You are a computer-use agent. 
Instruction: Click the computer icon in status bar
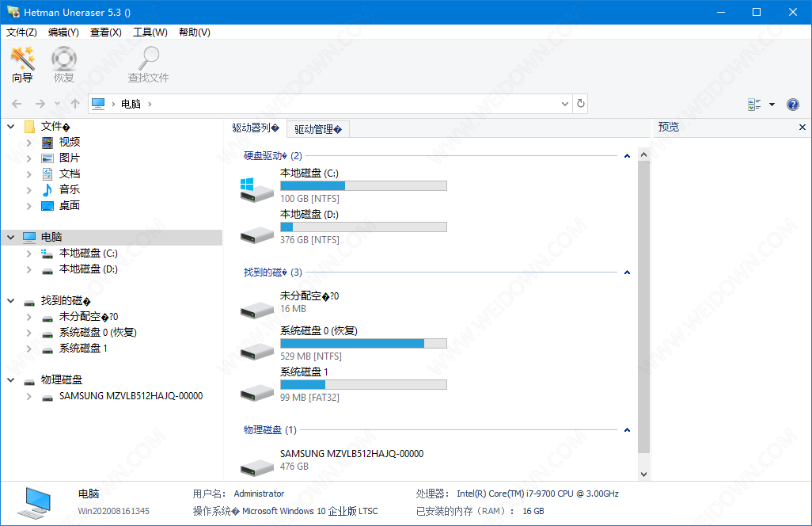pyautogui.click(x=34, y=503)
